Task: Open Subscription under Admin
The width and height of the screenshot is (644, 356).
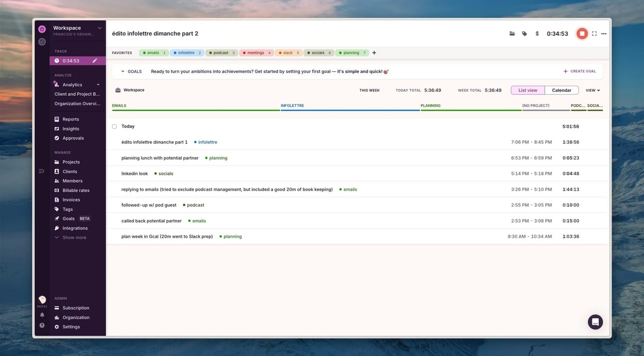Action: (76, 308)
